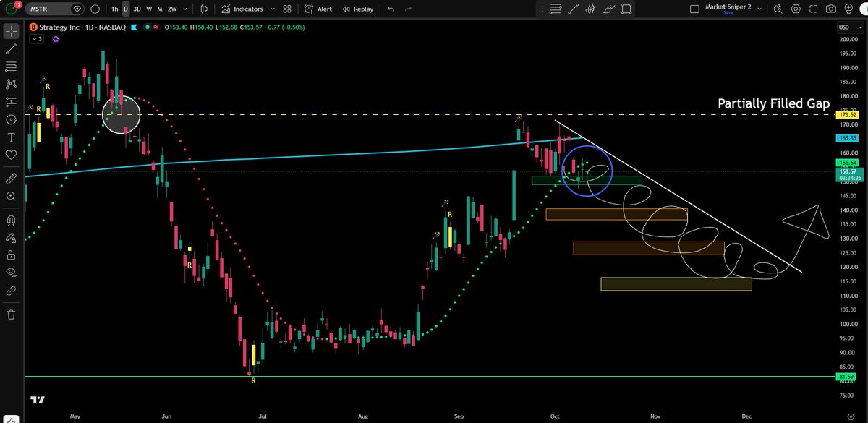Toggle stay in drawing mode
This screenshot has height=423, width=868.
(12, 237)
